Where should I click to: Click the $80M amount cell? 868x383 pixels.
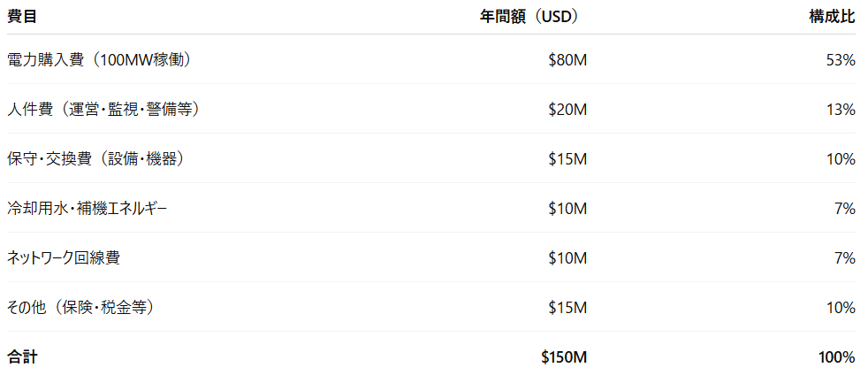pyautogui.click(x=568, y=60)
